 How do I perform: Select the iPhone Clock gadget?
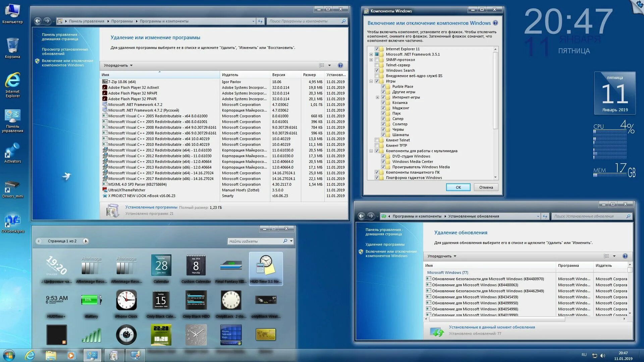click(126, 300)
